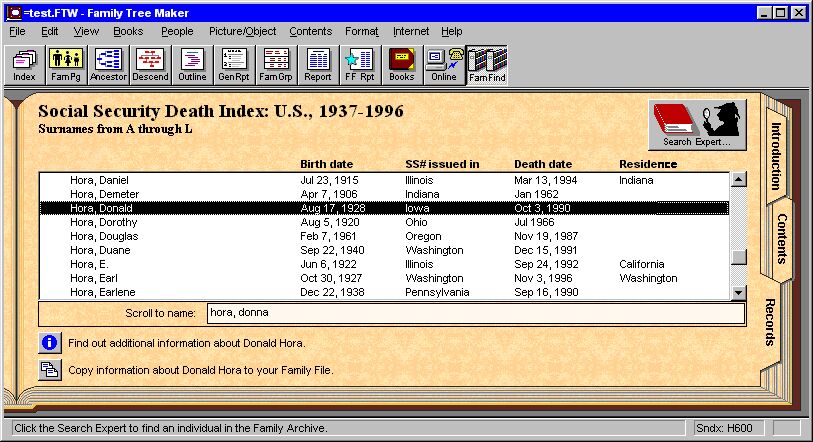This screenshot has width=813, height=442.
Task: Open the Internet menu
Action: [411, 31]
